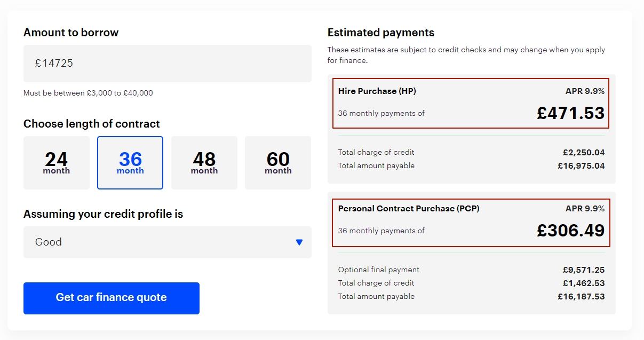This screenshot has height=340, width=644.
Task: Click the Choose length of contract heading
Action: [x=92, y=124]
